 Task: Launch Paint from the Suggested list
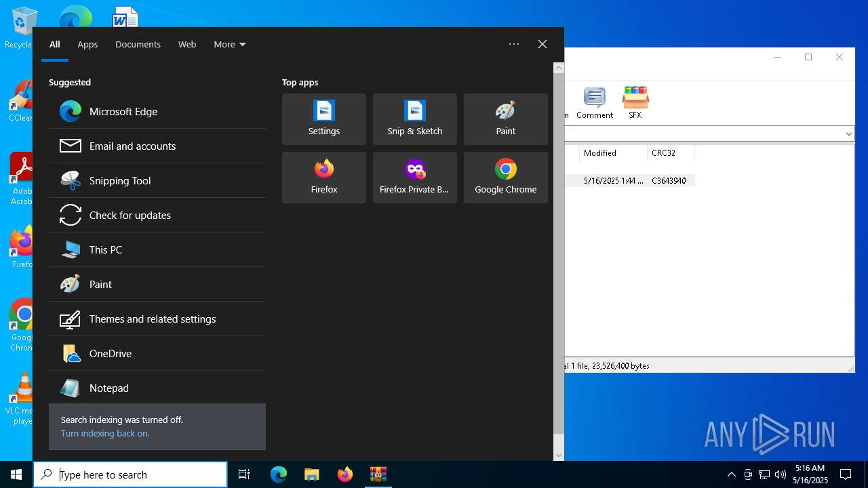[x=157, y=284]
